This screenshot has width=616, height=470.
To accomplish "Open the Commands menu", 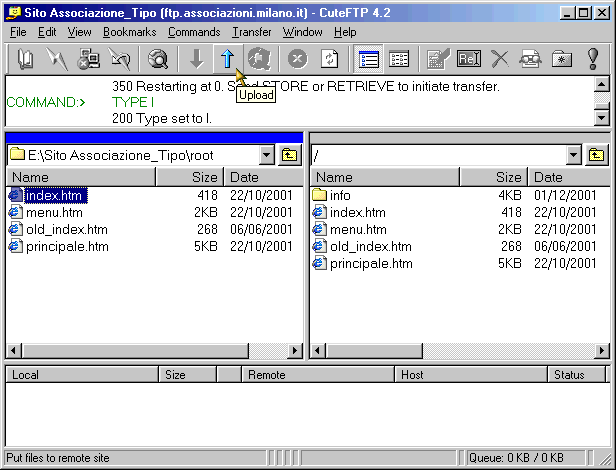I will coord(194,32).
